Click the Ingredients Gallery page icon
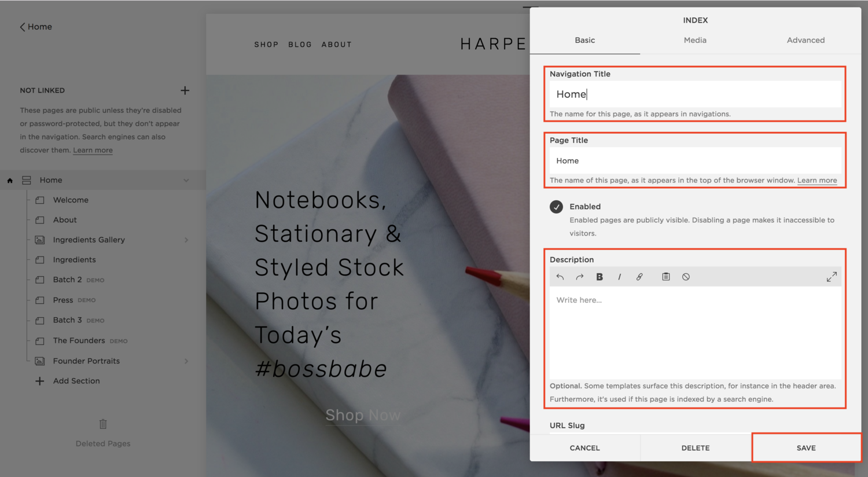The width and height of the screenshot is (868, 477). (x=40, y=240)
